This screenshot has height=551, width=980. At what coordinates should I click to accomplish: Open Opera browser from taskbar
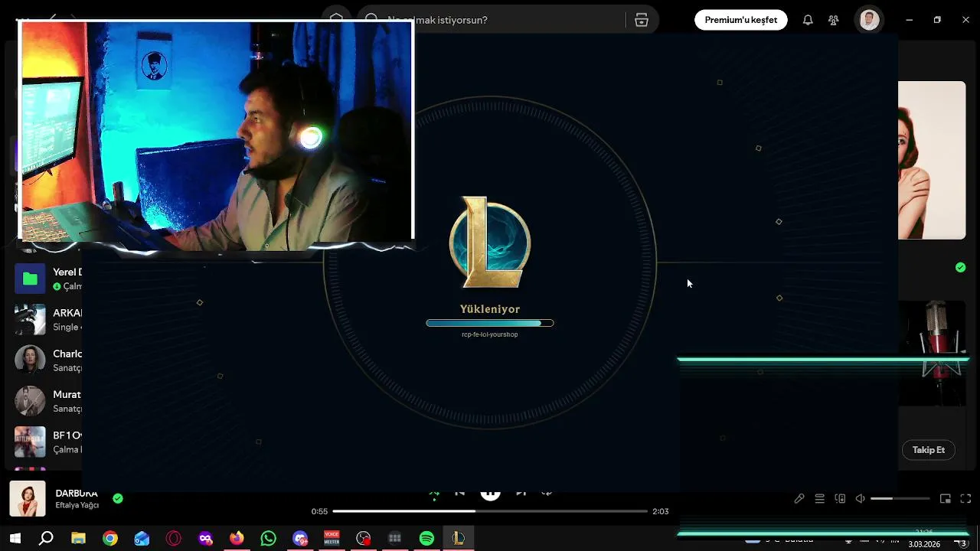174,539
